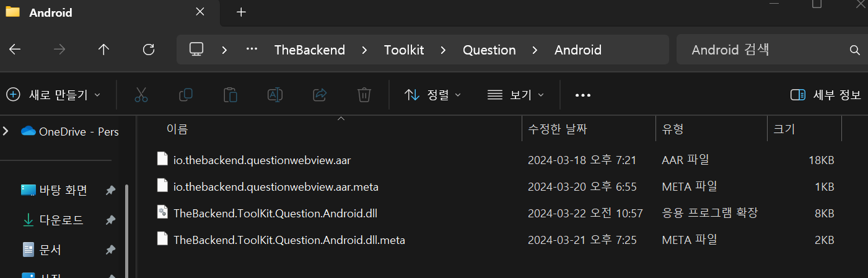The height and width of the screenshot is (278, 868).
Task: Click the Toolkit breadcrumb segment
Action: coord(404,50)
